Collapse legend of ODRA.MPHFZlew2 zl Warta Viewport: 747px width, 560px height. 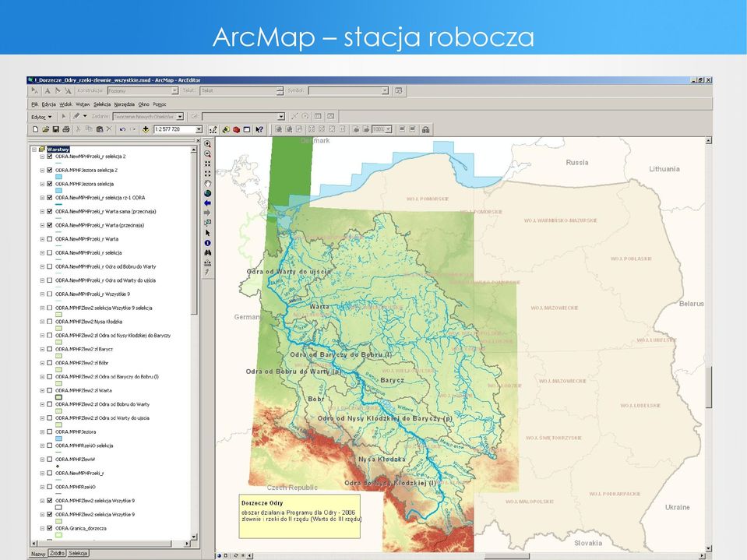click(x=42, y=390)
